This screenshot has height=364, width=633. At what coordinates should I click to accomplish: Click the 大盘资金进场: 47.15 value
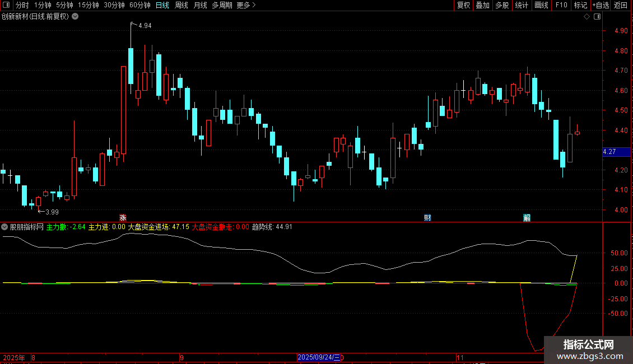[159, 227]
